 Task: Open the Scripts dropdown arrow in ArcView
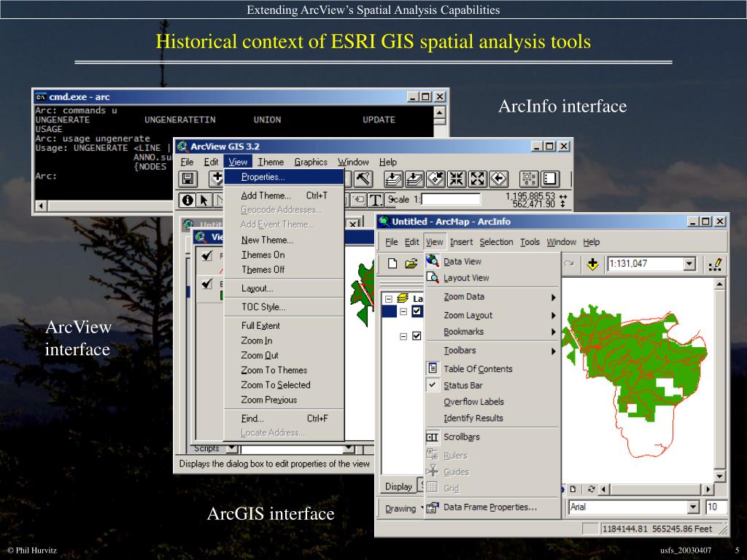pos(232,448)
